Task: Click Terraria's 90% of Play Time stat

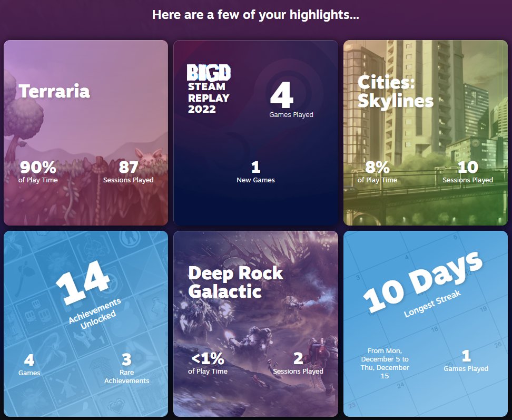Action: (x=38, y=172)
